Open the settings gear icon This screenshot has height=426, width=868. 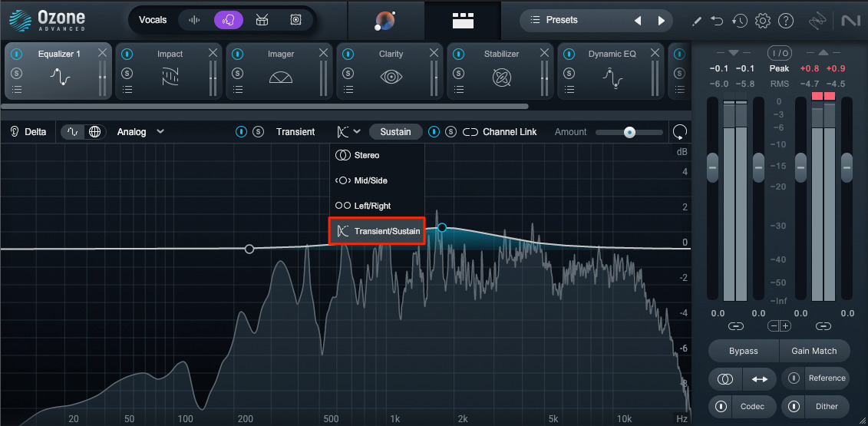[x=763, y=21]
